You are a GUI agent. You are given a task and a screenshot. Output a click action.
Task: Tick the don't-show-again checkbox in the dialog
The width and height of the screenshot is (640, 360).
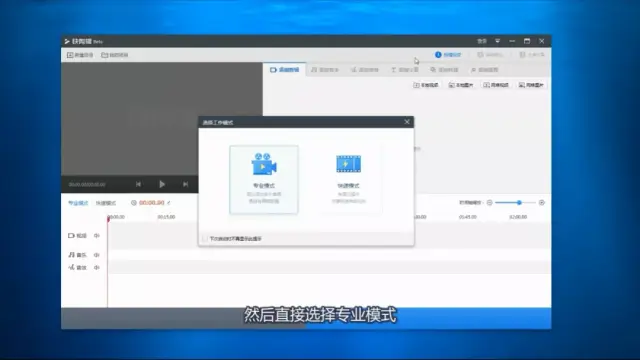(205, 239)
